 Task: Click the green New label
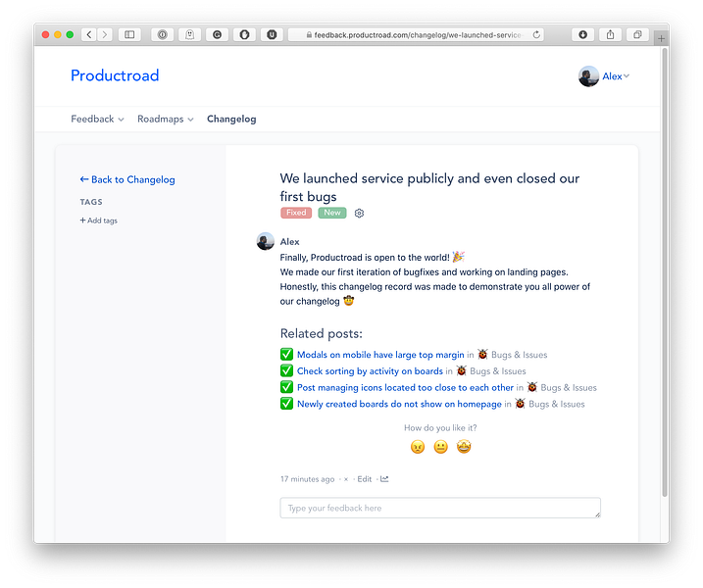pos(332,213)
